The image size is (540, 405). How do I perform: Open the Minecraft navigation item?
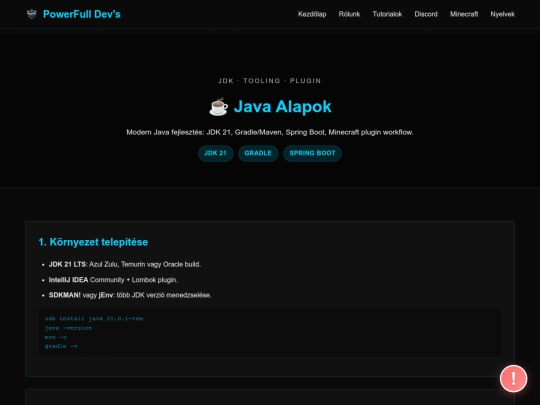464,14
